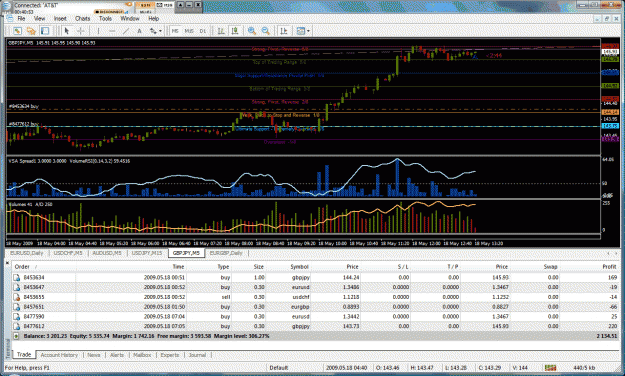
Task: Zoom in on the chart
Action: pos(252,31)
